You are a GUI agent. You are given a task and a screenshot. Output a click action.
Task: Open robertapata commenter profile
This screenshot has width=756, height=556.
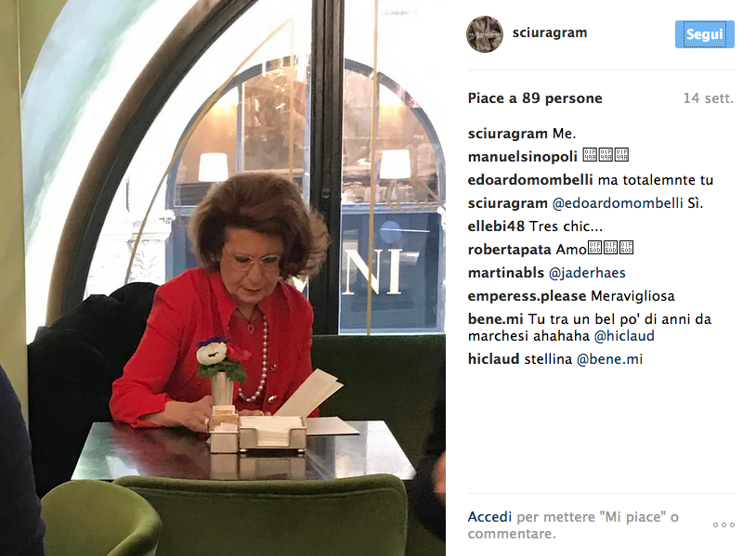point(510,250)
